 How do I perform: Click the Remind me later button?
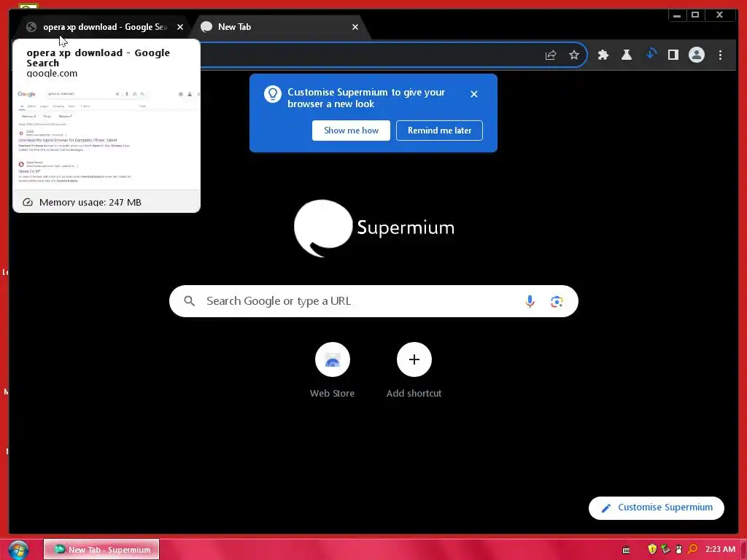point(439,131)
